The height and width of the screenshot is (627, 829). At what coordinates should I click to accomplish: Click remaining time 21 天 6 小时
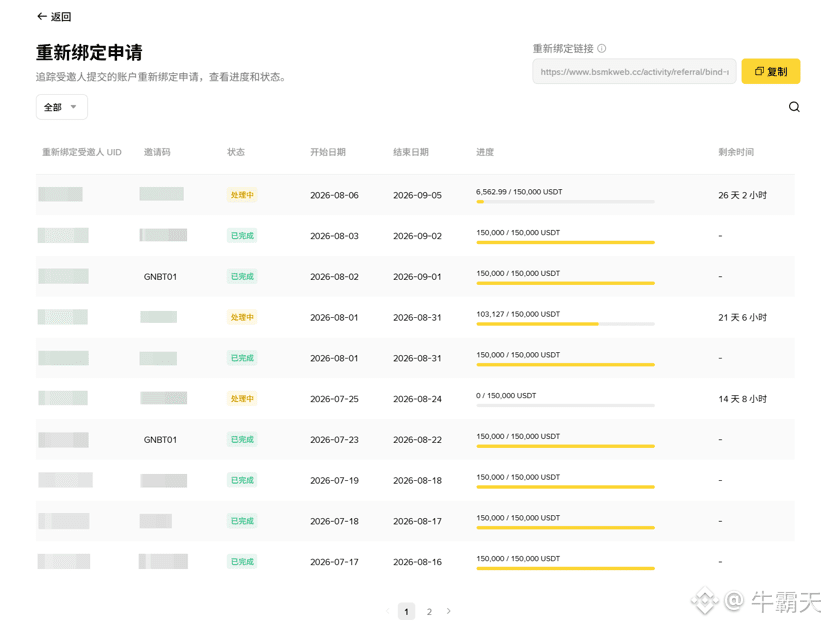coord(742,317)
